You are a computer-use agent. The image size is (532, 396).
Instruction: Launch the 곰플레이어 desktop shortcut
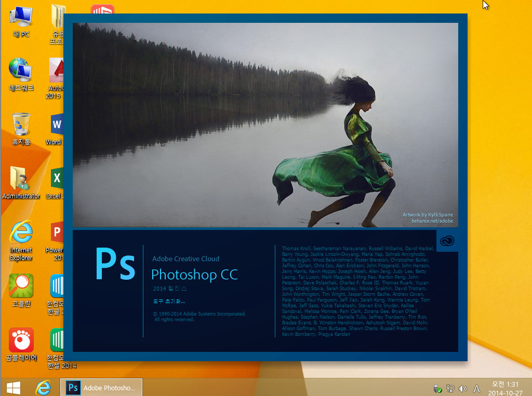pyautogui.click(x=21, y=344)
